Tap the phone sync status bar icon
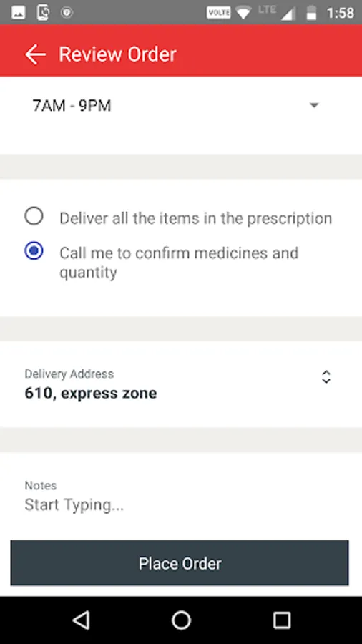The image size is (362, 644). (43, 13)
